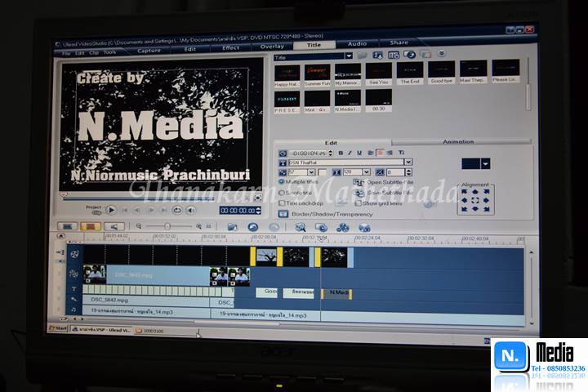Viewport: 588px width, 392px height.
Task: Align title to top-left arrow icon
Action: [464, 192]
